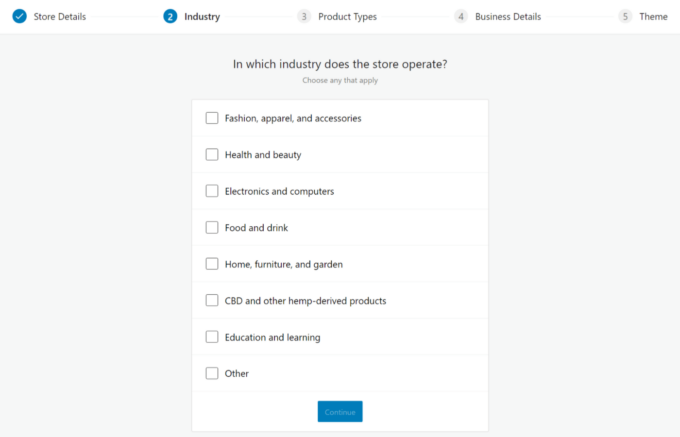Check the Other industry checkbox
Viewport: 680px width, 437px height.
click(212, 373)
